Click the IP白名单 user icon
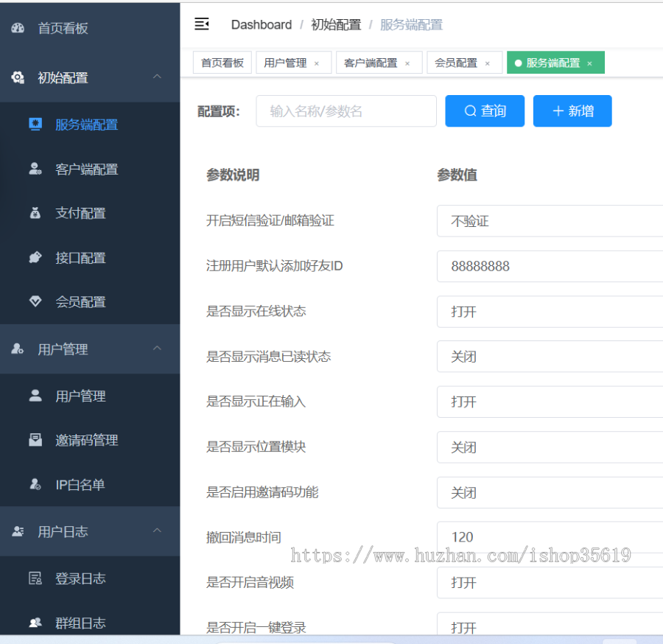Image resolution: width=663 pixels, height=644 pixels. point(35,484)
